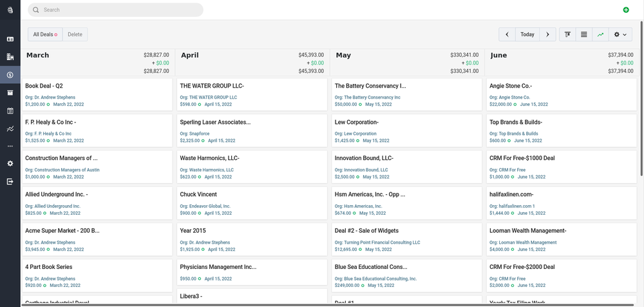Select the Deals dollar icon in sidebar
Image resolution: width=644 pixels, height=307 pixels.
(x=10, y=75)
